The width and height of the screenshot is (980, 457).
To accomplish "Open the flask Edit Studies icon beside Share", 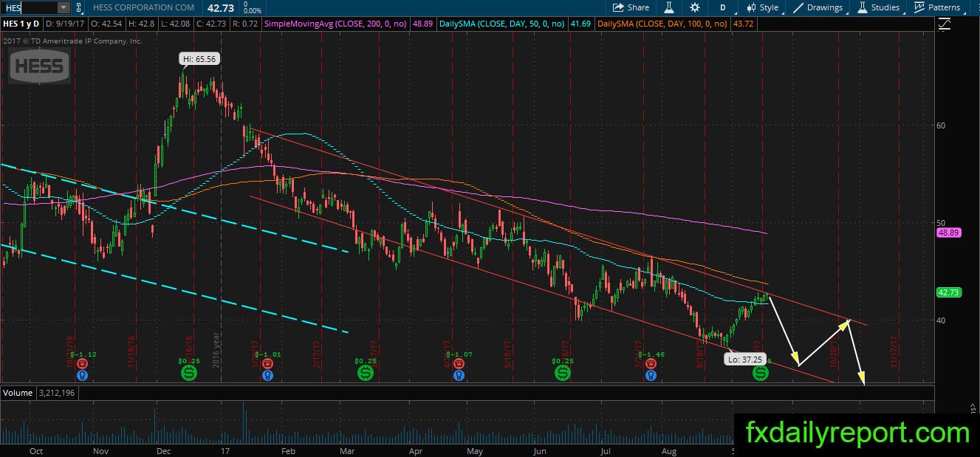I will pyautogui.click(x=669, y=7).
